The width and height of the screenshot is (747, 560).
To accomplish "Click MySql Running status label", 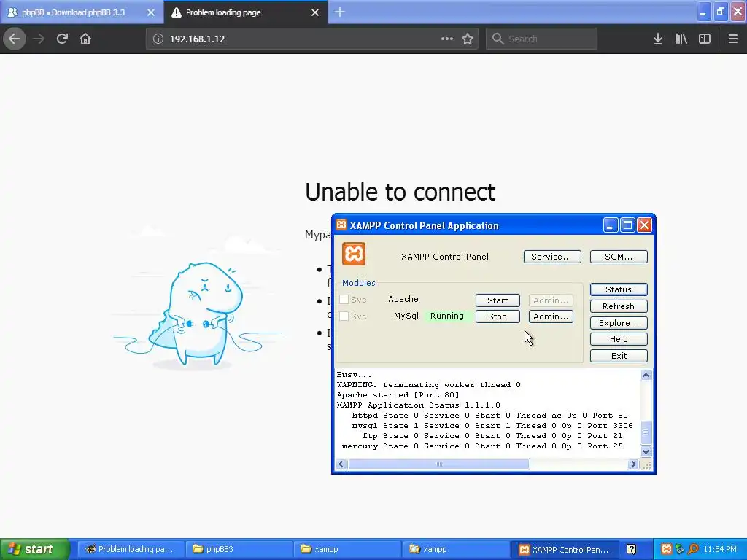I will coord(447,316).
